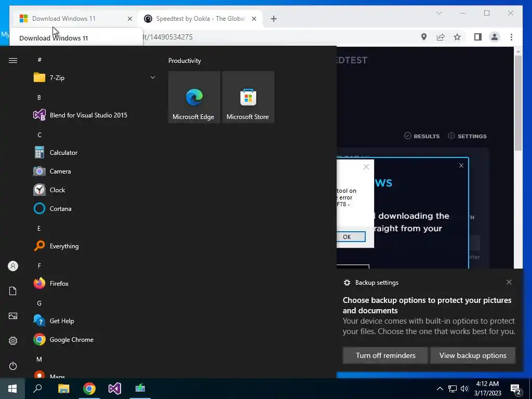Select letter F header in app list
532x399 pixels.
tap(39, 265)
